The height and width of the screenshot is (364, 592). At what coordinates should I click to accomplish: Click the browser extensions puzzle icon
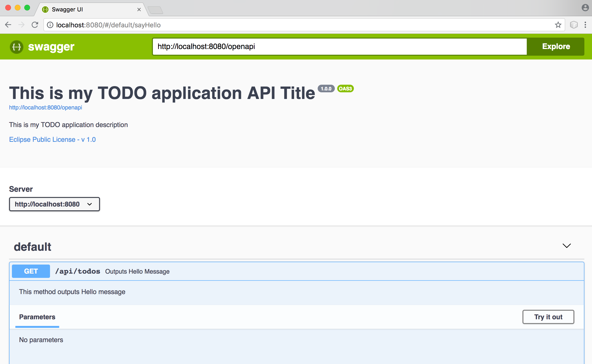(574, 25)
